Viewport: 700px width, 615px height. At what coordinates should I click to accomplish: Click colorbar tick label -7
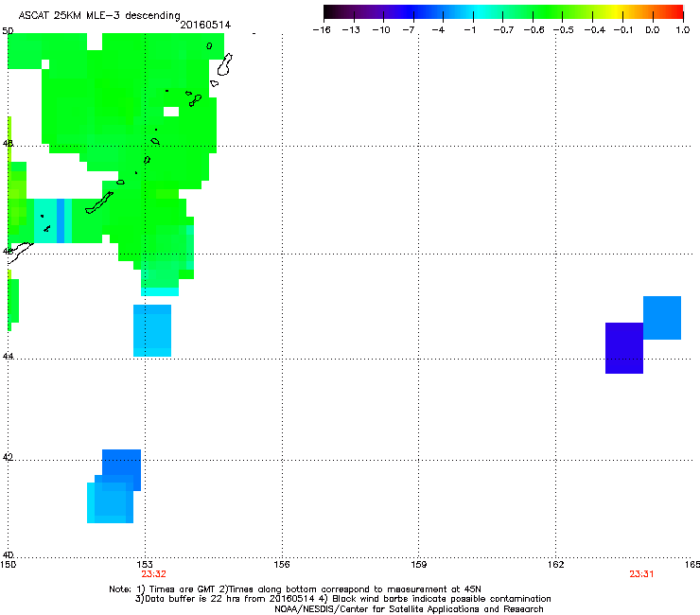(x=409, y=30)
